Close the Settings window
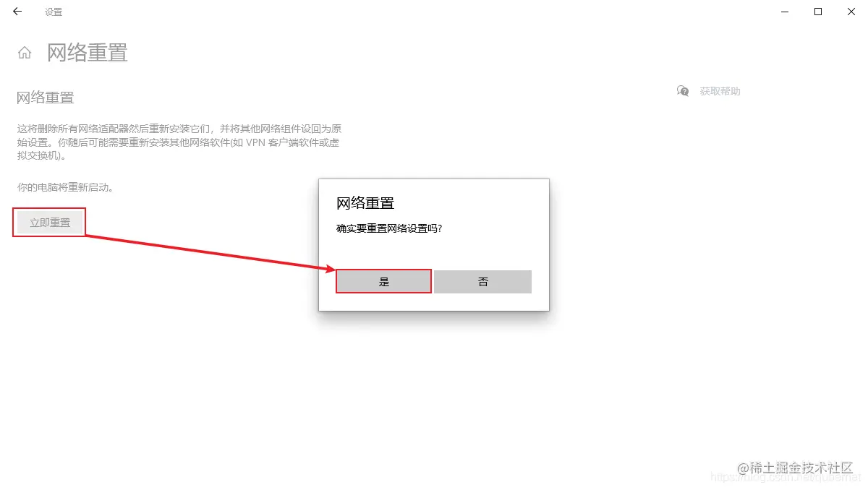This screenshot has width=868, height=490. pyautogui.click(x=851, y=12)
